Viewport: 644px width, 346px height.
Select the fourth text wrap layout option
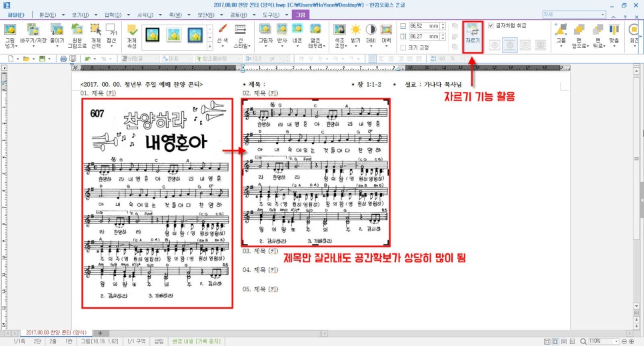541,45
